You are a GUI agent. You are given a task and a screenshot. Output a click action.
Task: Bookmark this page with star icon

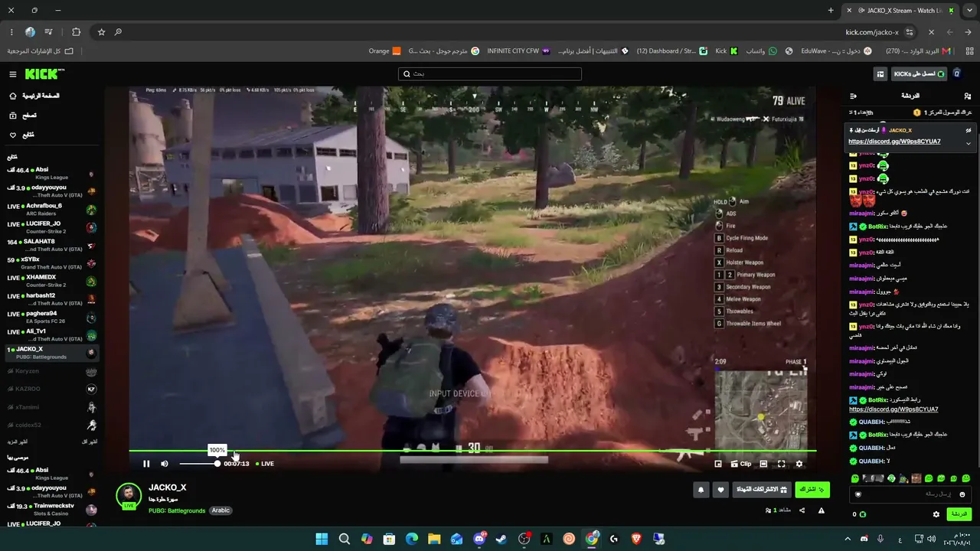101,32
